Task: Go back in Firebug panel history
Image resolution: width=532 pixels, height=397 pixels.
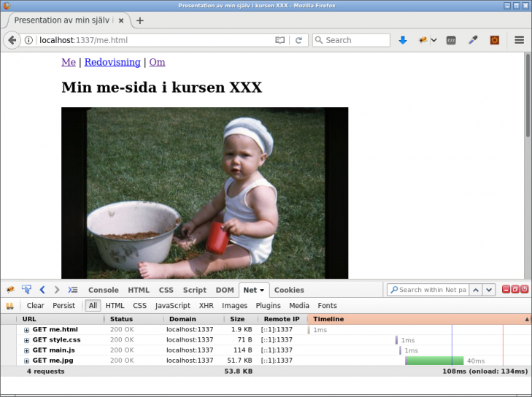Action: click(42, 290)
